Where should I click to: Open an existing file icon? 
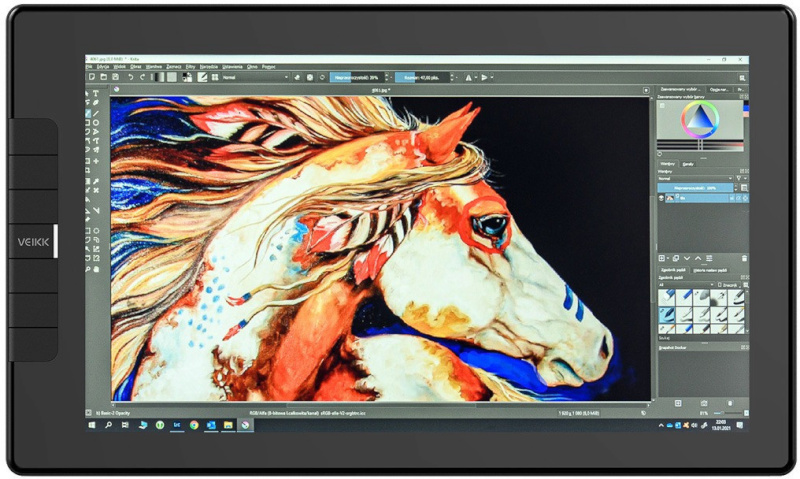pyautogui.click(x=104, y=77)
